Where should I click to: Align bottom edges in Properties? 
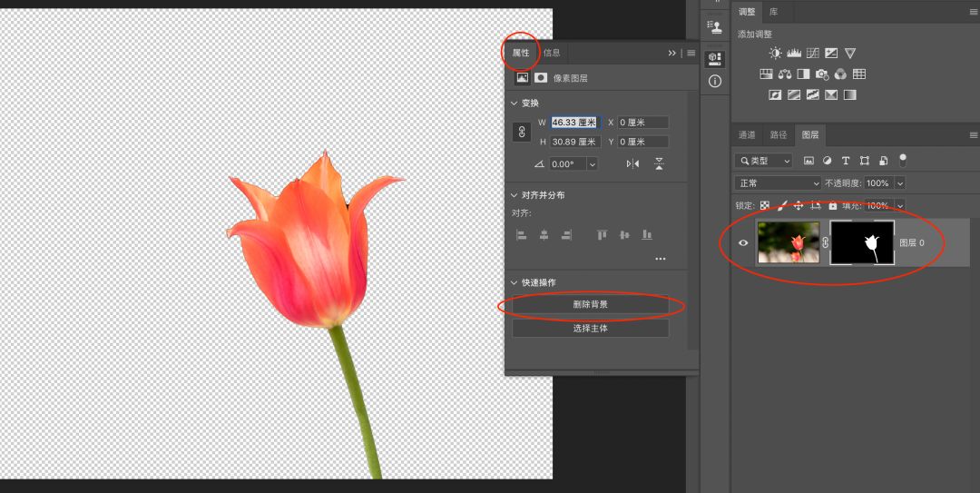point(647,235)
